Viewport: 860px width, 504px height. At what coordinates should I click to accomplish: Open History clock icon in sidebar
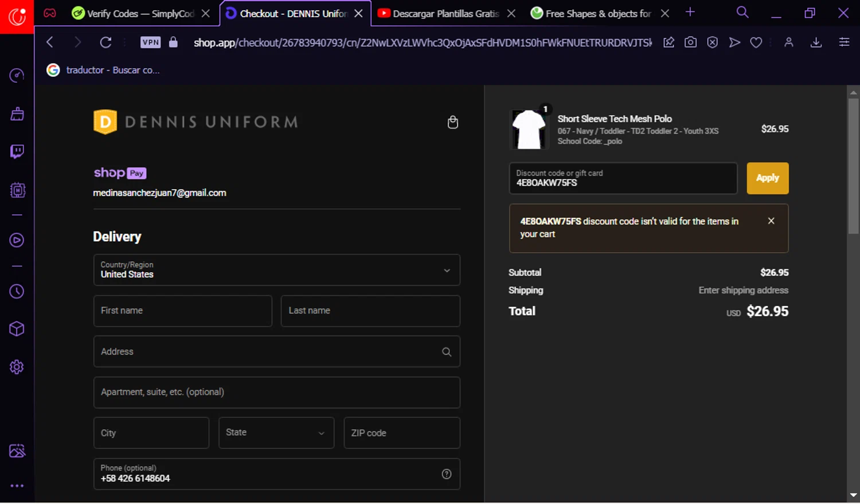point(17,291)
